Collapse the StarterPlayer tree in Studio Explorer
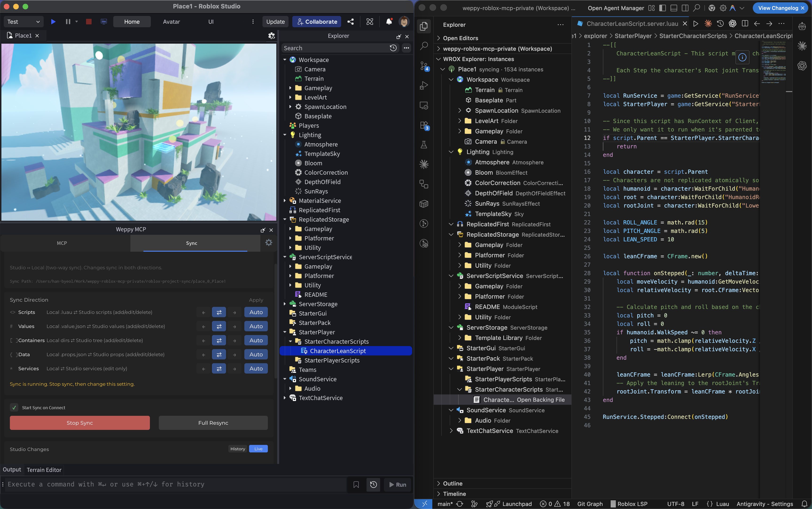This screenshot has width=812, height=509. pos(285,332)
